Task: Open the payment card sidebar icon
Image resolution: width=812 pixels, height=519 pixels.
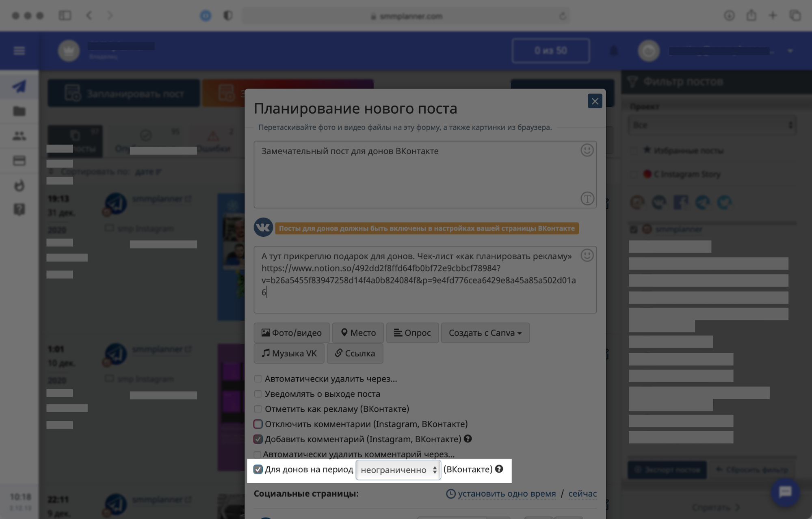Action: [x=19, y=160]
